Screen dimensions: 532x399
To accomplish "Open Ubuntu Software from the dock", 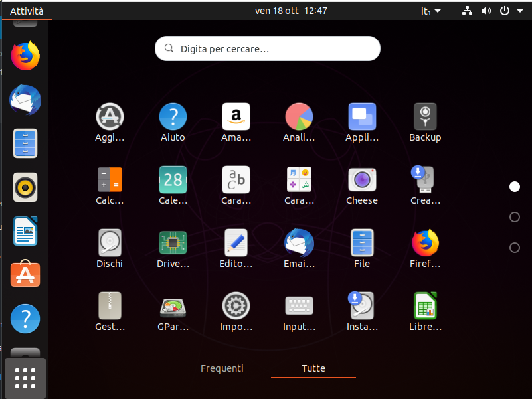I will [25, 274].
